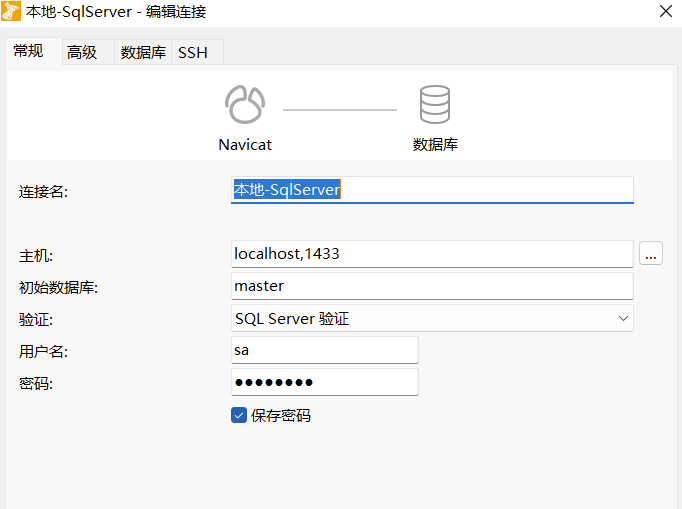Click the 数据库 label under cylinder icon
The width and height of the screenshot is (682, 509).
[435, 144]
